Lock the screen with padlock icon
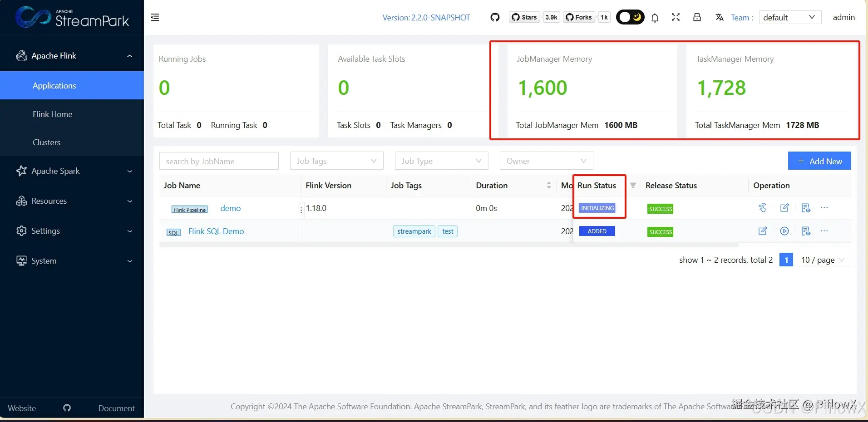Viewport: 868px width, 422px height. coord(697,17)
